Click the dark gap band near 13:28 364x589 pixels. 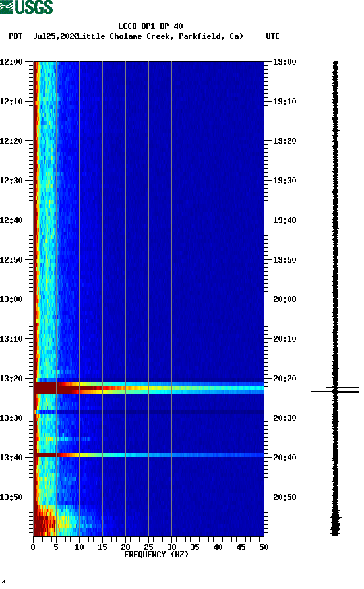coord(149,412)
